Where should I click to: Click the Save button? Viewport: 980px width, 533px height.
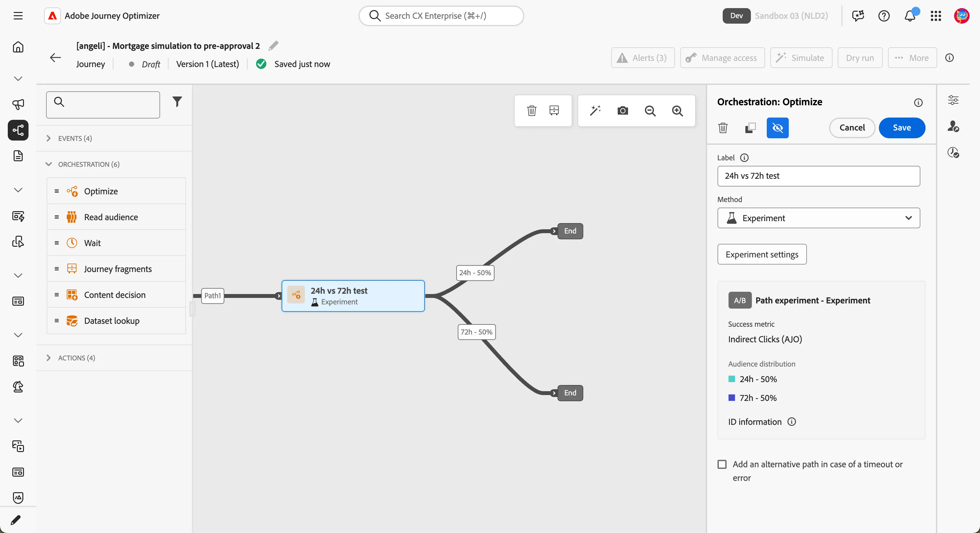902,128
